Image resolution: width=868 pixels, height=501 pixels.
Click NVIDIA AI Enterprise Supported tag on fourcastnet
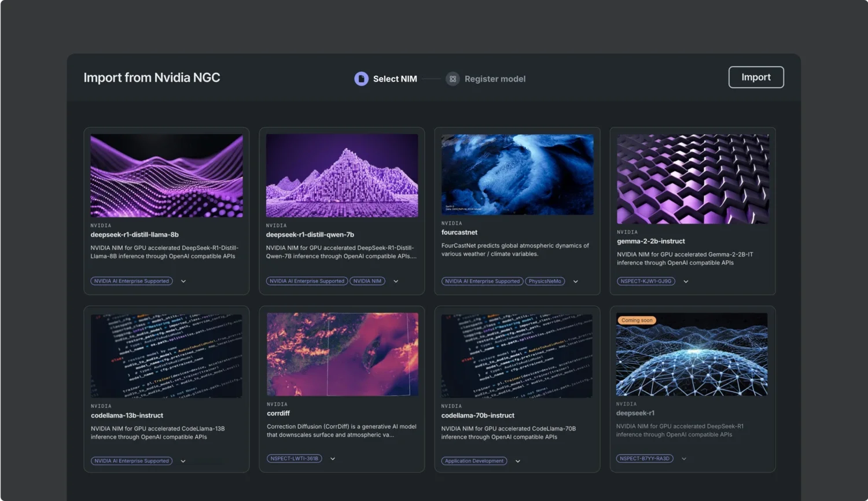[483, 281]
